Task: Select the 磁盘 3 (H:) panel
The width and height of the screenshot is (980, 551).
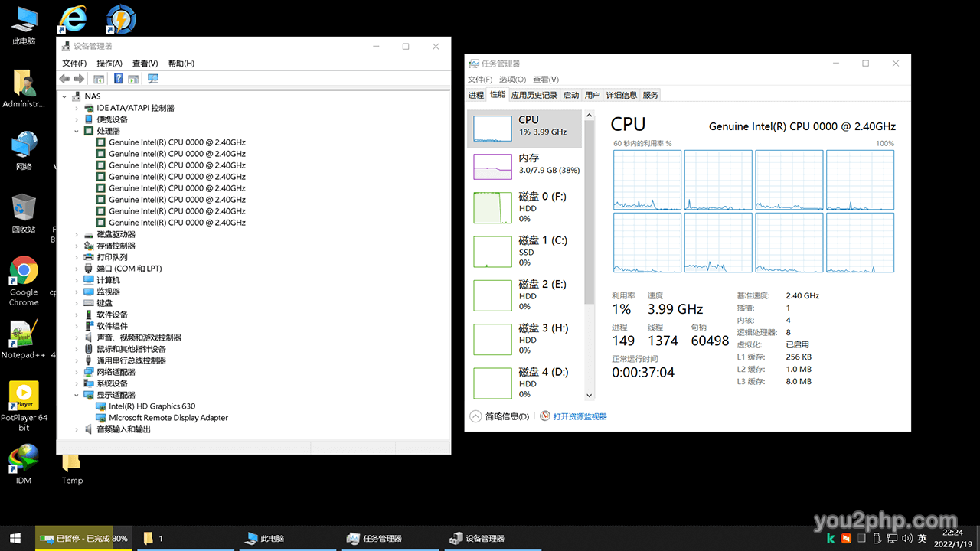Action: click(524, 339)
